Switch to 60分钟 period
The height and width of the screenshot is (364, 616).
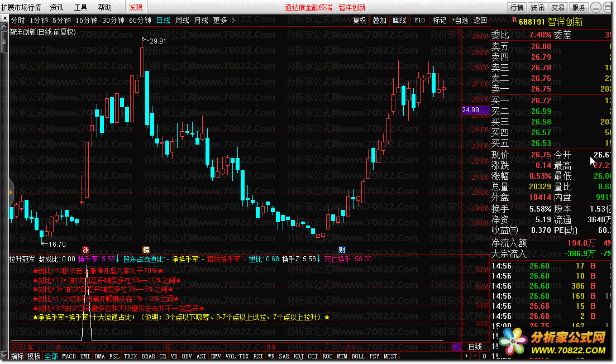[140, 21]
